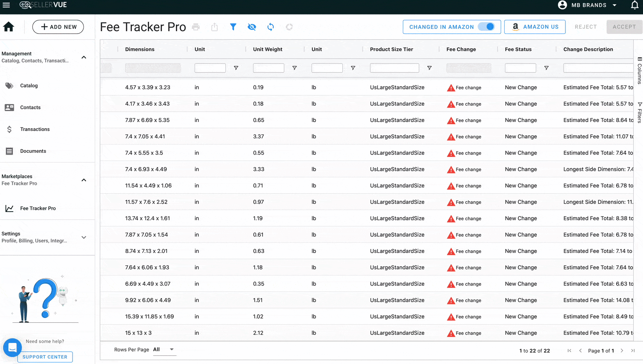Open Documents in the sidebar
Image resolution: width=643 pixels, height=364 pixels.
(x=33, y=151)
